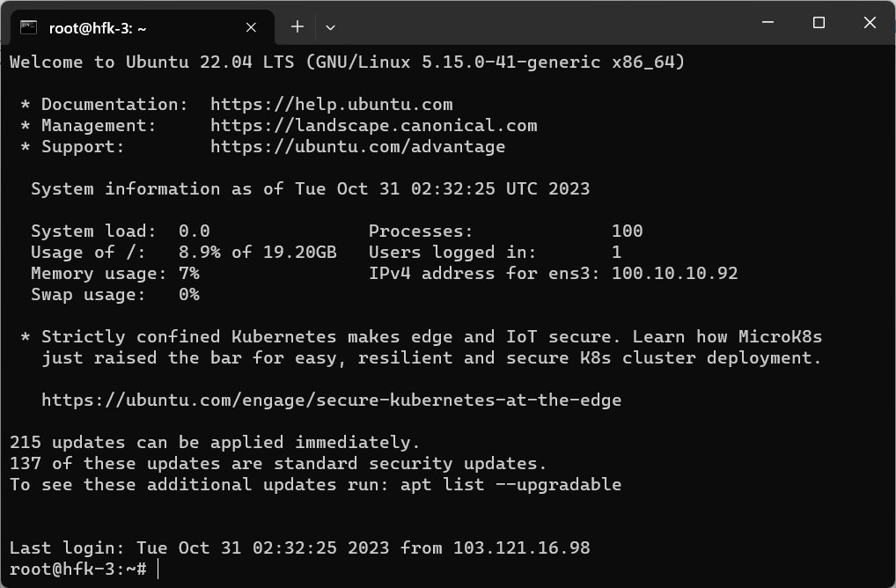Close the root@hfk-3 tab
Screen dimensions: 896x588
point(251,27)
